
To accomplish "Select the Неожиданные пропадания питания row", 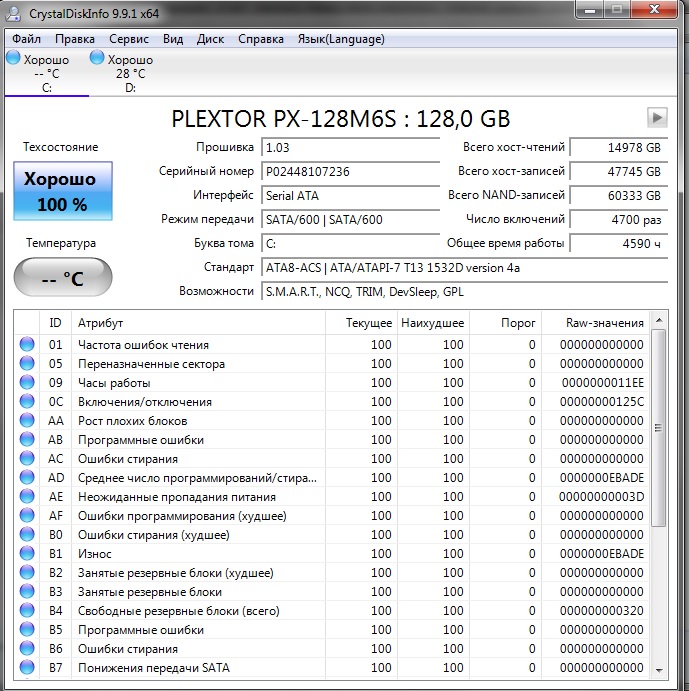I will click(x=332, y=497).
